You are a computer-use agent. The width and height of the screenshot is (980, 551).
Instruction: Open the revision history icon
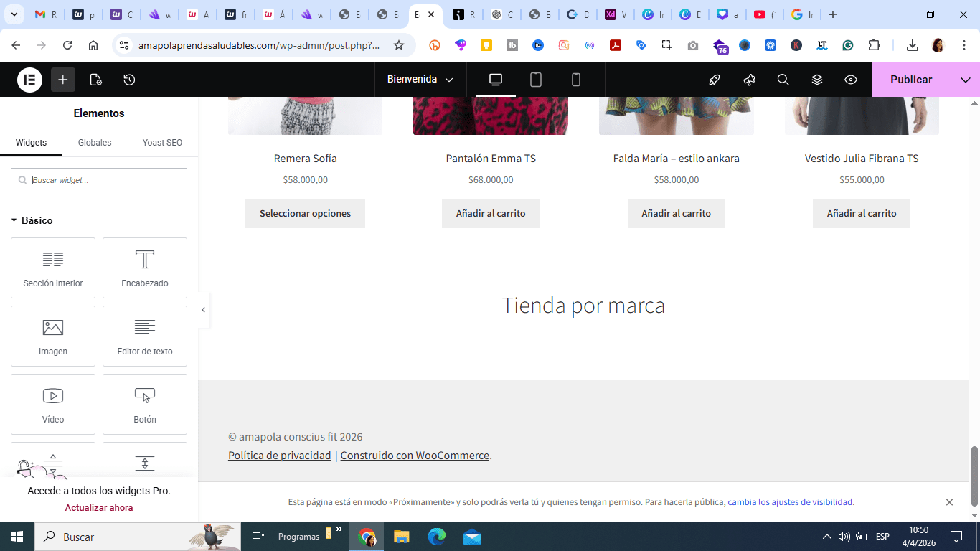coord(129,80)
